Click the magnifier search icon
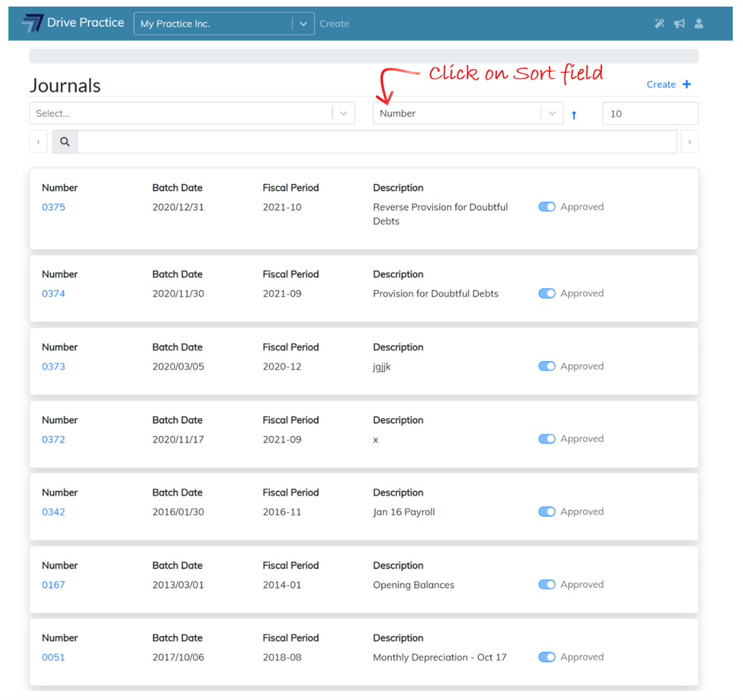Viewport: 743px width, 700px height. click(65, 142)
